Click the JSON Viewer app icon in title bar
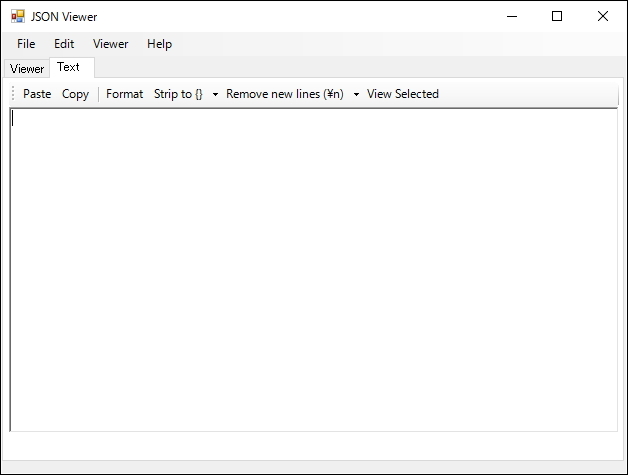 coord(18,16)
